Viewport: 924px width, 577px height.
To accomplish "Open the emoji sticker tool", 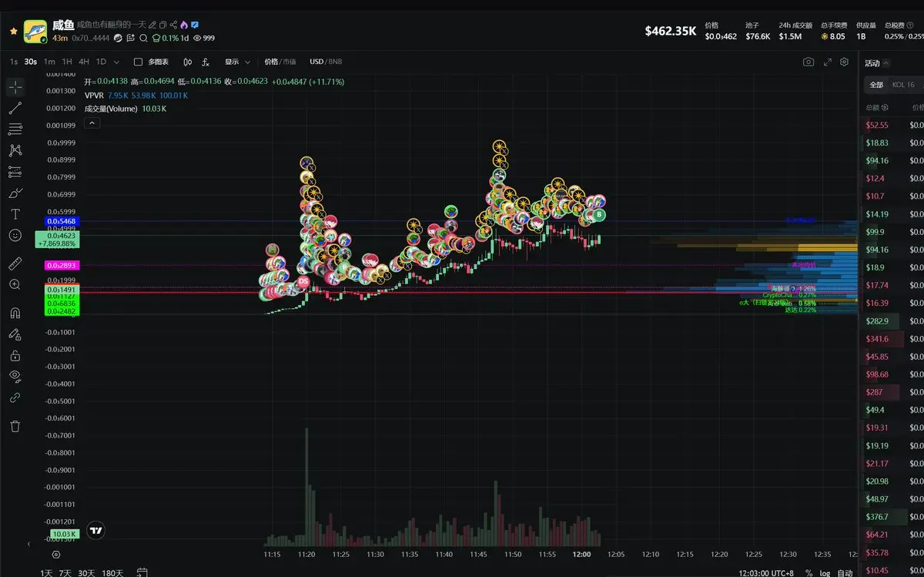I will [x=15, y=235].
